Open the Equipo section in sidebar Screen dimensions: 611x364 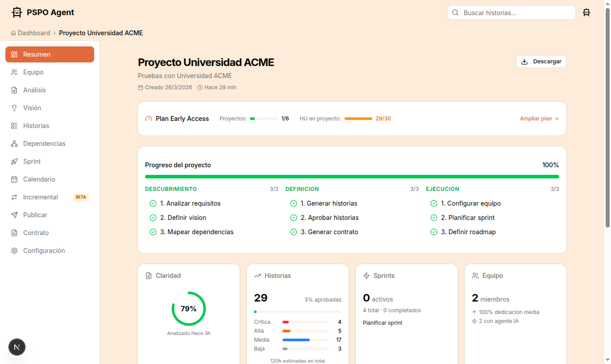point(33,72)
